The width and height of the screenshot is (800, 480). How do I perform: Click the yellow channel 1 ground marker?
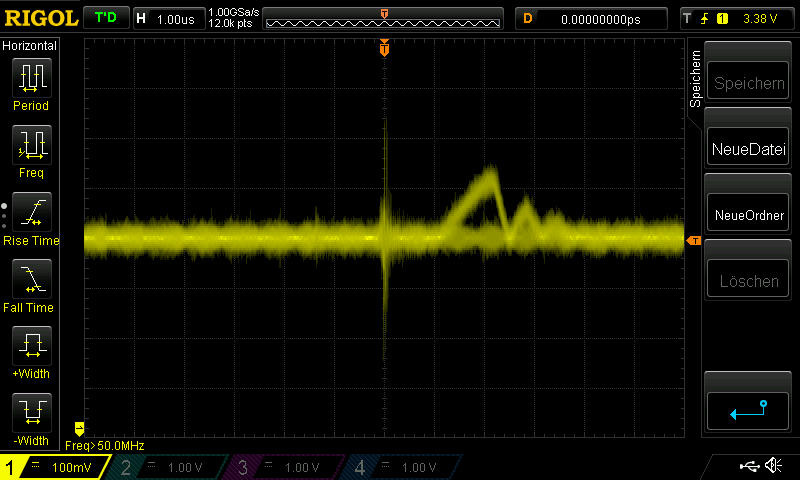point(79,428)
